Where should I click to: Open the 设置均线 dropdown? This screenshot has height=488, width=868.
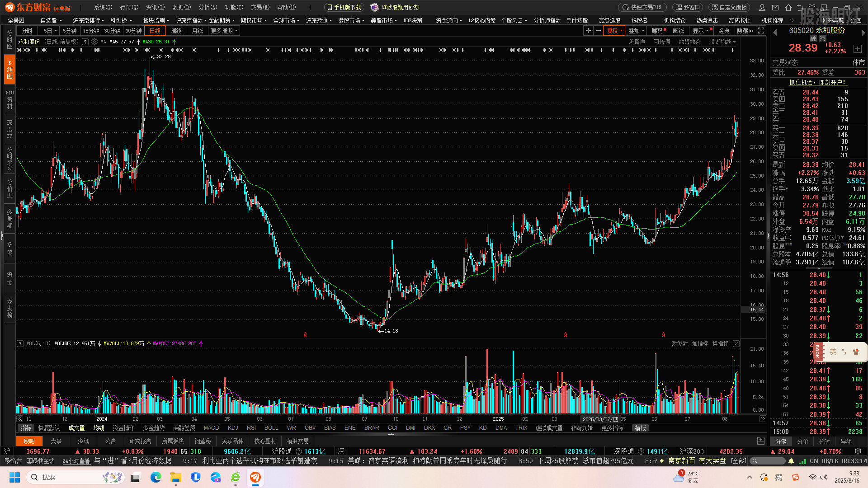click(722, 42)
